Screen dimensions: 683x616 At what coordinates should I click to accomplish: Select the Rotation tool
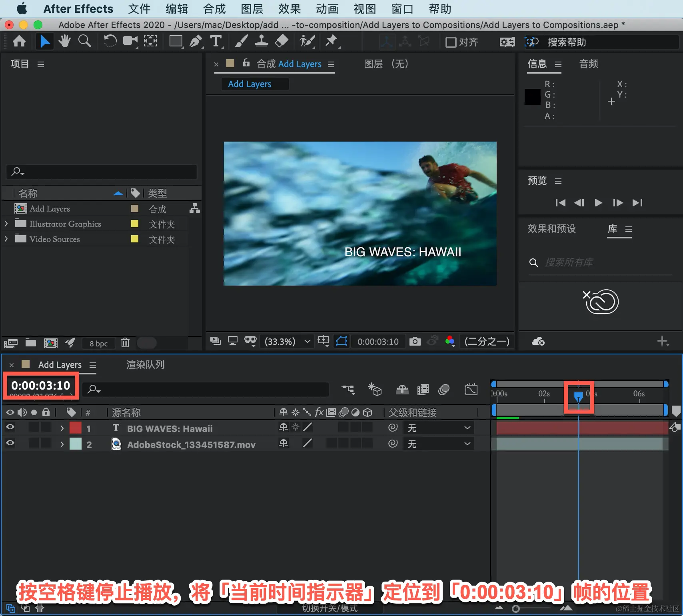pyautogui.click(x=110, y=41)
